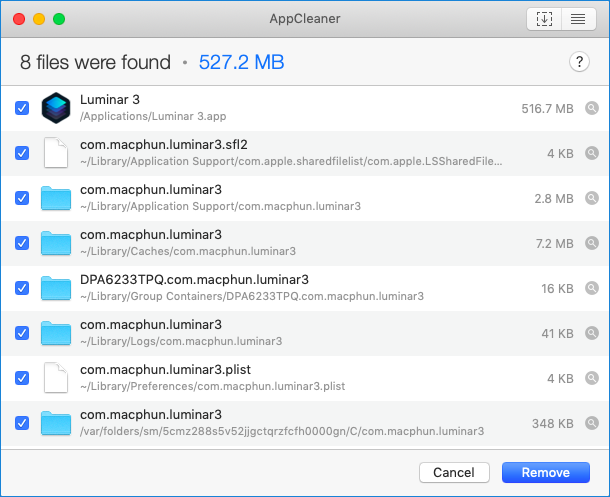Click the 527.2 MB total size
This screenshot has height=497, width=610.
[x=242, y=62]
